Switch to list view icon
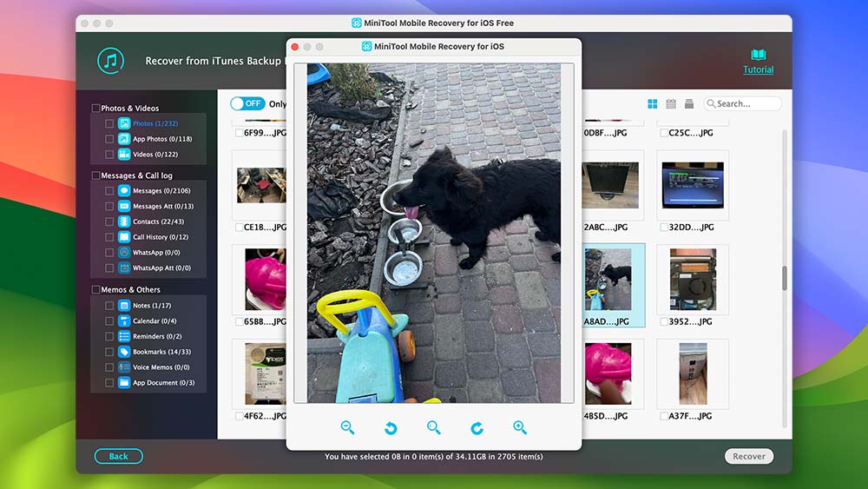 pos(689,103)
